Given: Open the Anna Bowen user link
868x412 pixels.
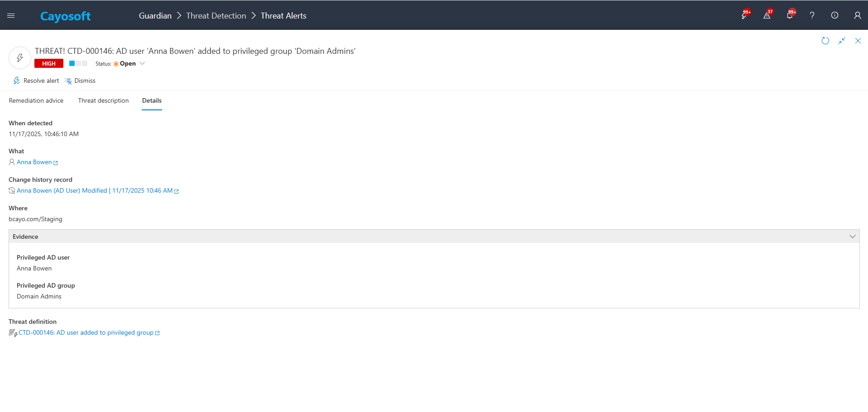Looking at the screenshot, I should pos(34,162).
